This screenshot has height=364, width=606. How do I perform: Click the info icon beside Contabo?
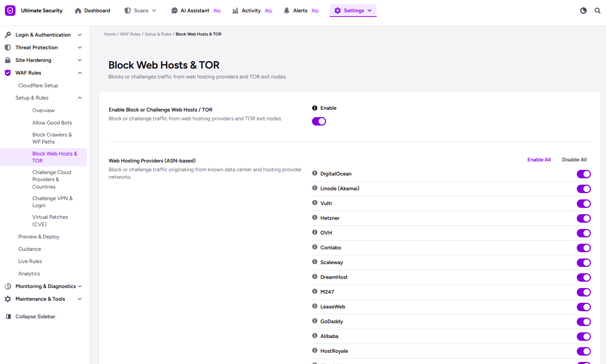(x=315, y=247)
